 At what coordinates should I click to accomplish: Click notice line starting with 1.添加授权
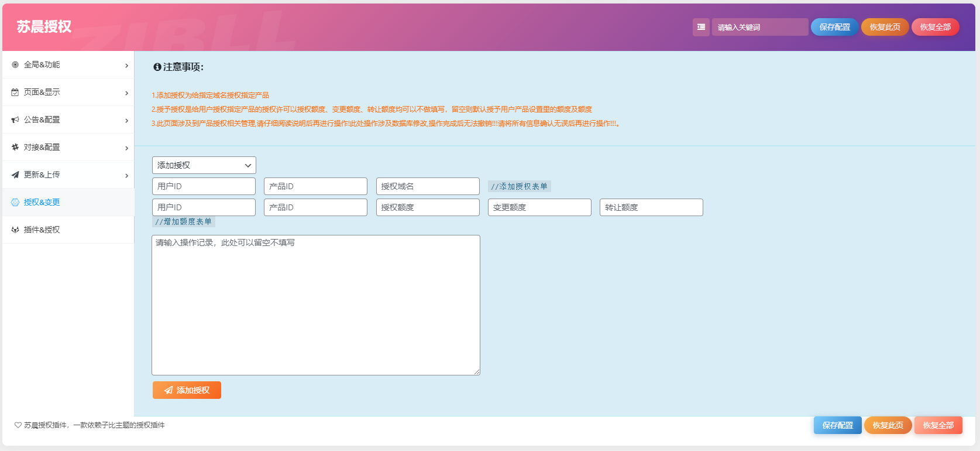pos(210,95)
